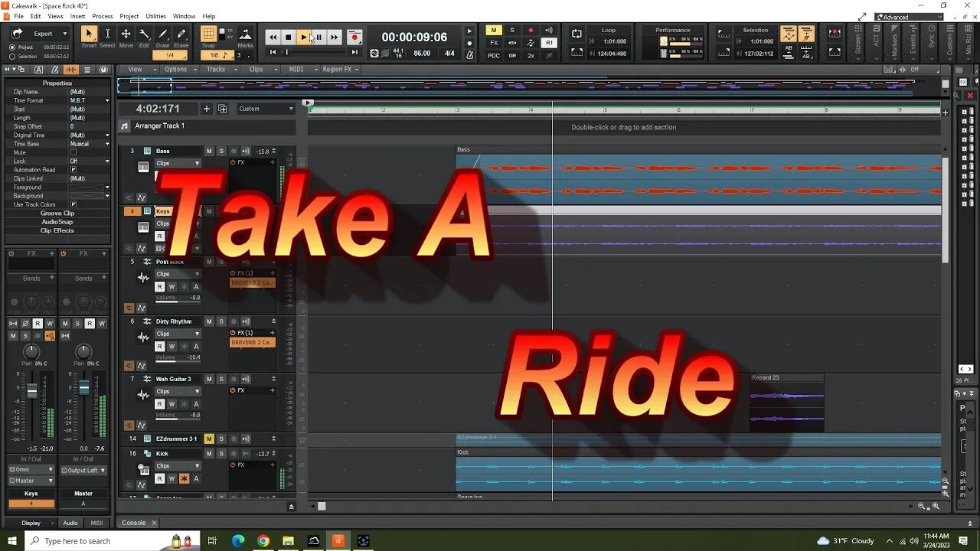Open the Process menu
Screen dimensions: 980x551
point(103,16)
